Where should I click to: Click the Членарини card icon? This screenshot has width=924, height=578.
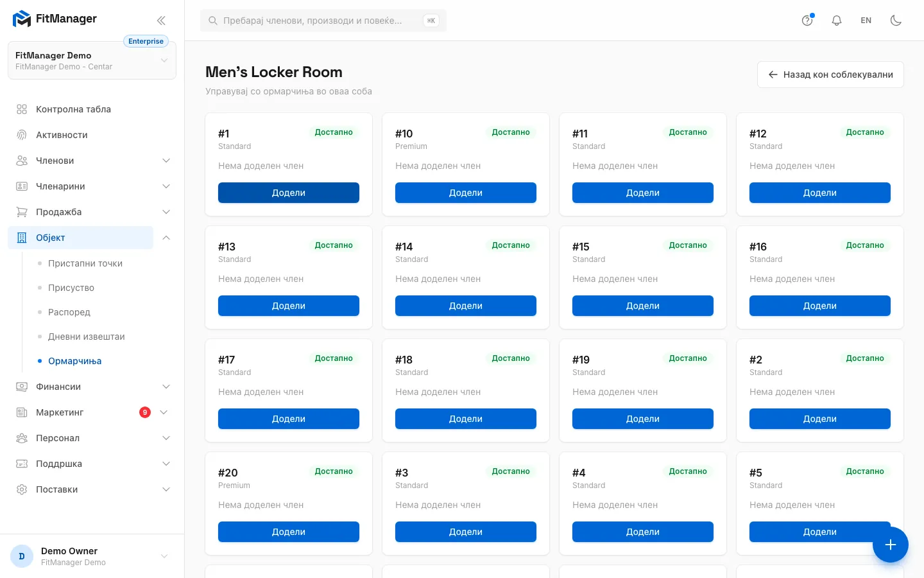[x=22, y=186]
